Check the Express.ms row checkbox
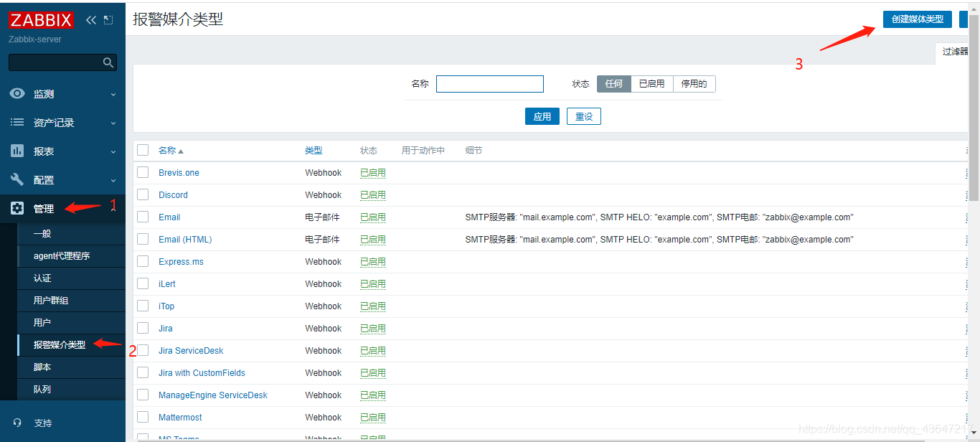This screenshot has width=980, height=442. (x=143, y=261)
